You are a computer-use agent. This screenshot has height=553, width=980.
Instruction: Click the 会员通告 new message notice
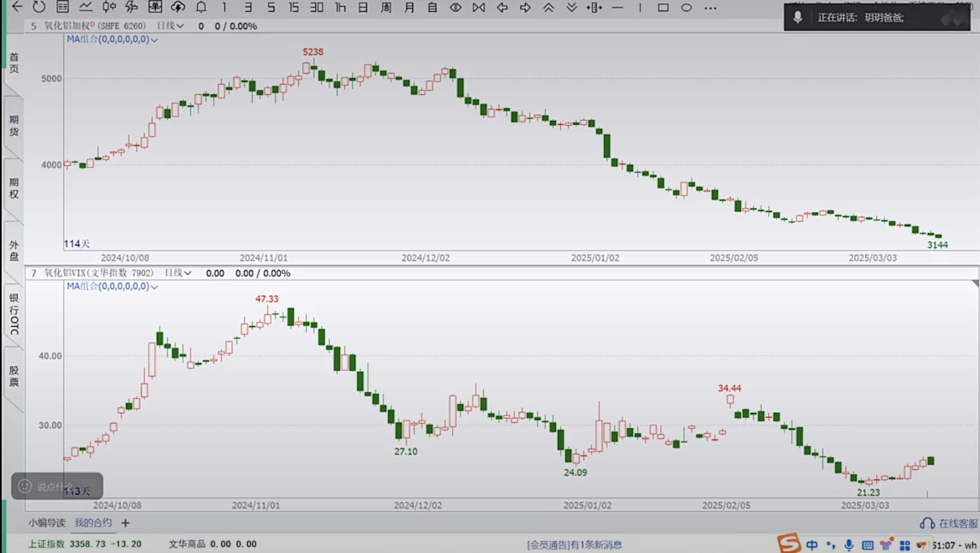click(574, 544)
